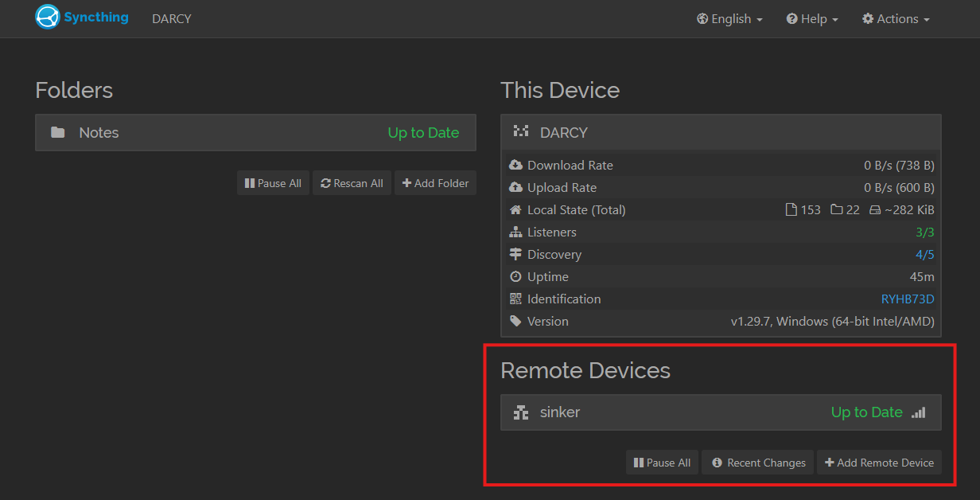
Task: Click the Syncthing logo icon
Action: click(x=48, y=17)
